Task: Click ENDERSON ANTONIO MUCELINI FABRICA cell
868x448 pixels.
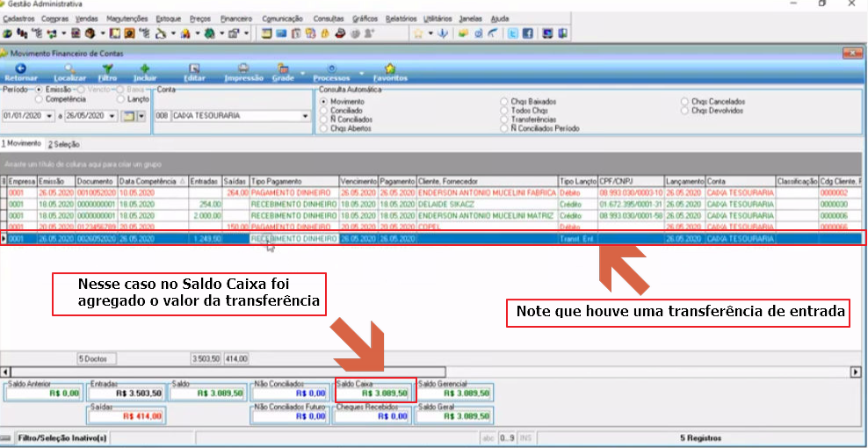Action: click(487, 192)
